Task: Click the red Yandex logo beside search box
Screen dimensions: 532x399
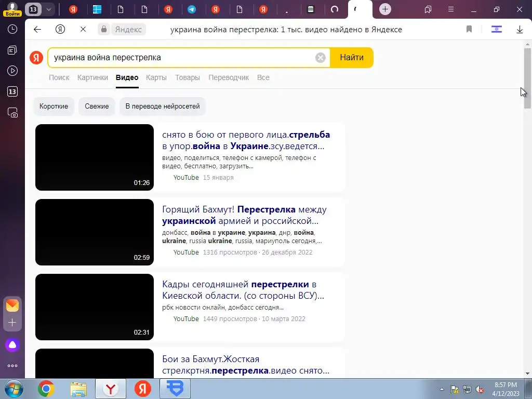Action: click(36, 58)
